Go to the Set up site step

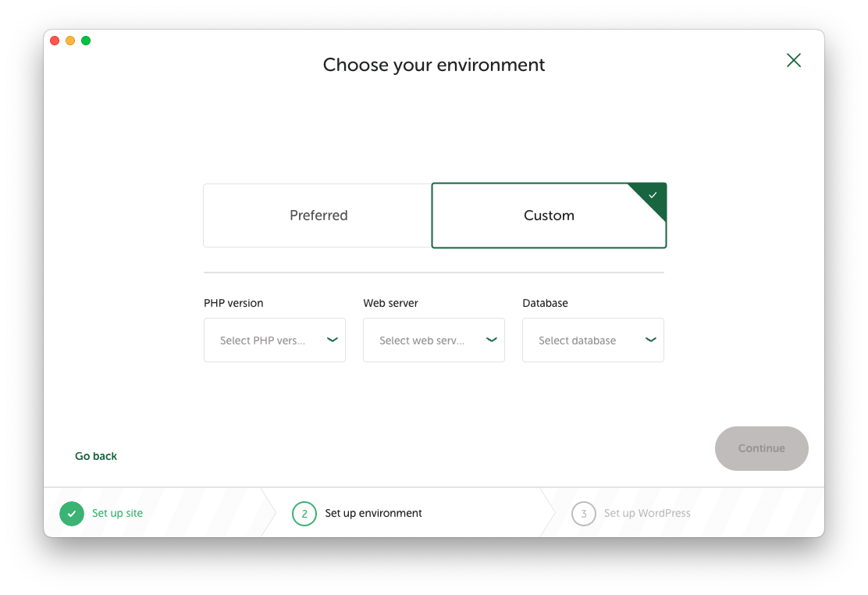coord(117,513)
